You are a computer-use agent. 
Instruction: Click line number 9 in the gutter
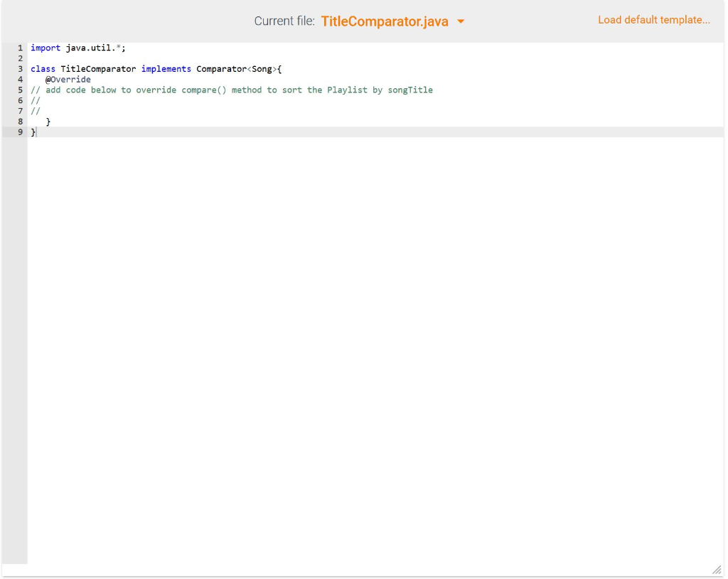click(21, 132)
